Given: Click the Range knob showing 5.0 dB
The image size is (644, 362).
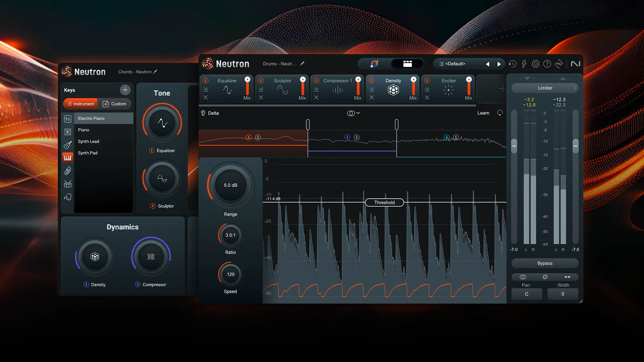Looking at the screenshot, I should click(x=231, y=185).
